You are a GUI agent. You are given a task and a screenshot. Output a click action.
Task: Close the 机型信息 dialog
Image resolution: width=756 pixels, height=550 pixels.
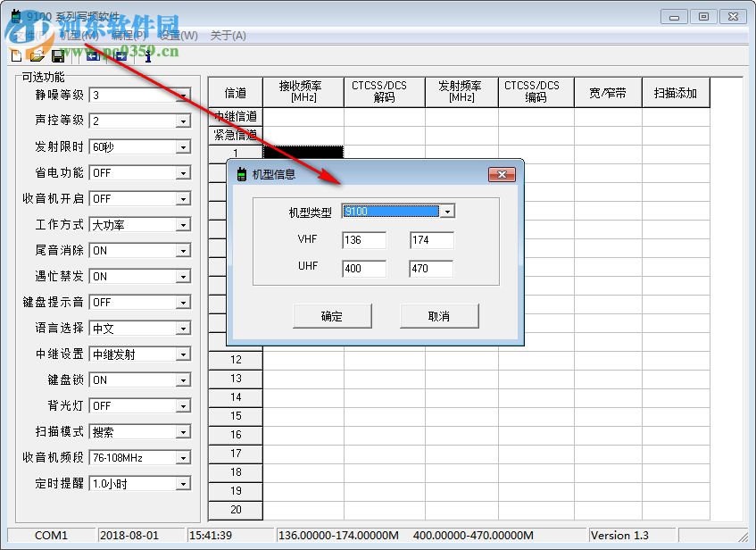(502, 175)
